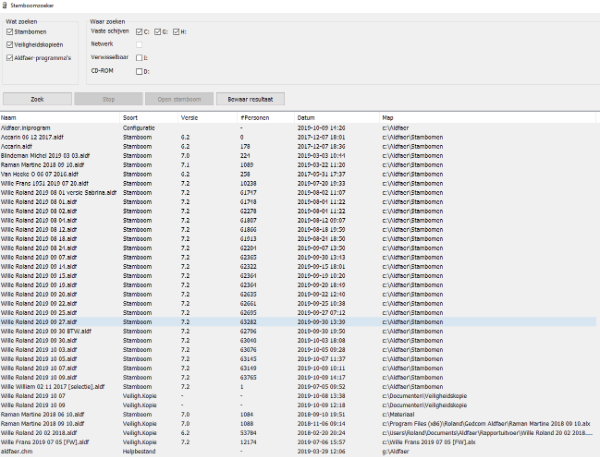Viewport: 600px width, 457px height.
Task: Uncheck the Stambomen checkbox
Action: 10,32
